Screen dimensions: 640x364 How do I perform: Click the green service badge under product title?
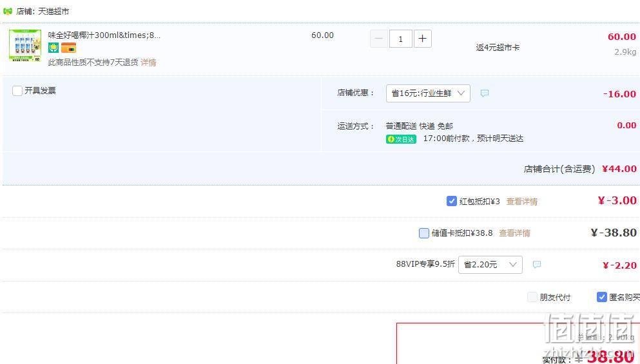[x=53, y=48]
